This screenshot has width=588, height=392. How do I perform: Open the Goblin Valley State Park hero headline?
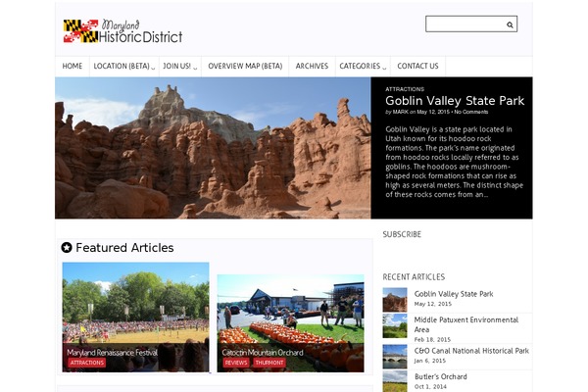(455, 101)
